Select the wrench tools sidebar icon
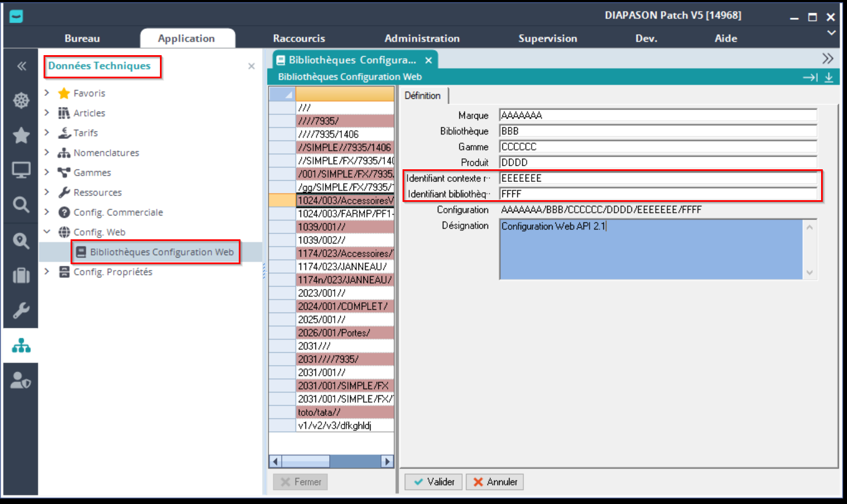Image resolution: width=847 pixels, height=504 pixels. (x=21, y=310)
